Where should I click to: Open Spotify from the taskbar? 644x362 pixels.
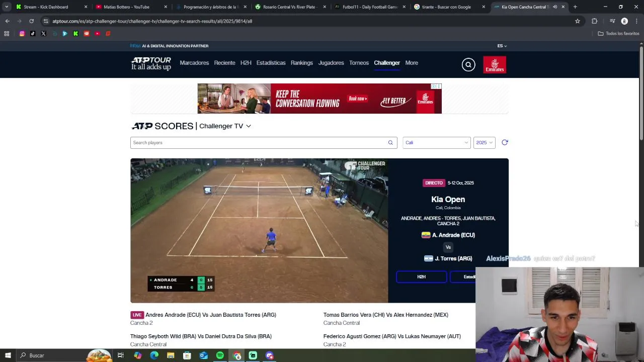[220, 355]
